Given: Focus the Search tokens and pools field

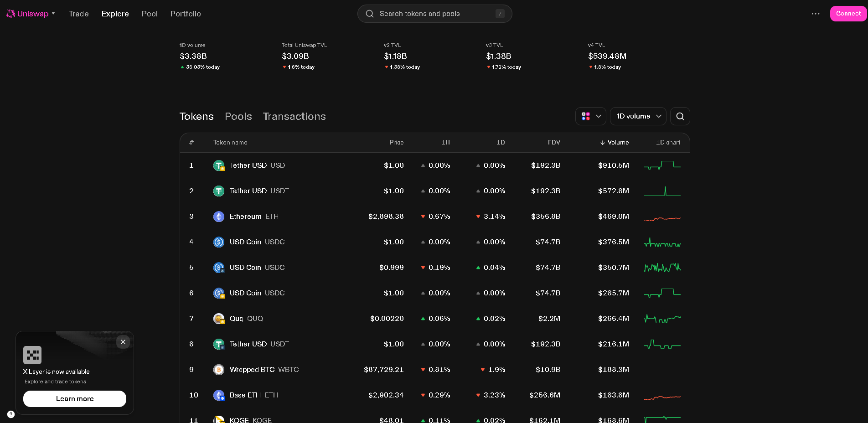Looking at the screenshot, I should point(434,14).
